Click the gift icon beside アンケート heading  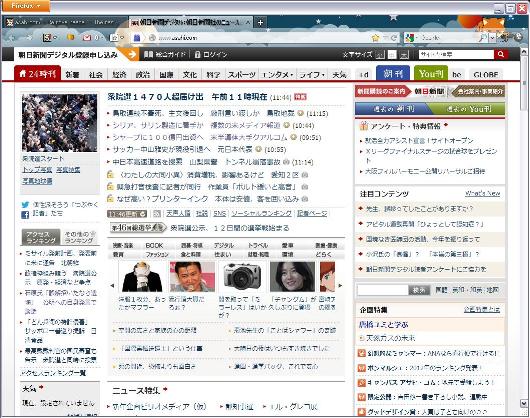coord(364,126)
